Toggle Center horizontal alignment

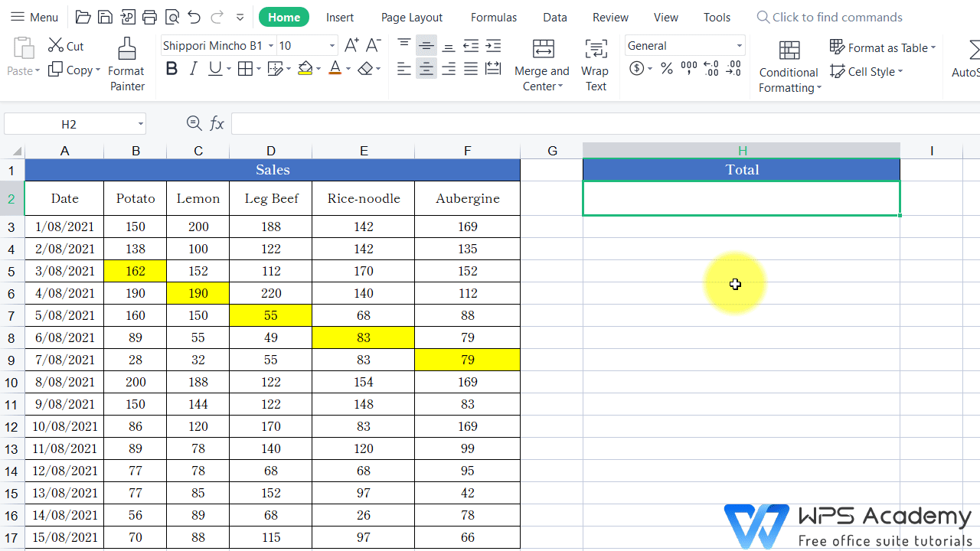pyautogui.click(x=426, y=70)
